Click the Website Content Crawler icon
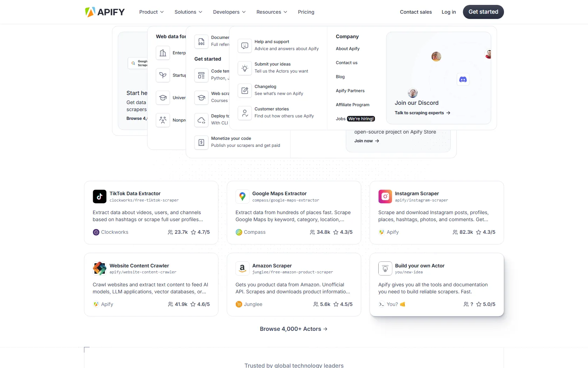This screenshot has height=368, width=588. tap(99, 269)
